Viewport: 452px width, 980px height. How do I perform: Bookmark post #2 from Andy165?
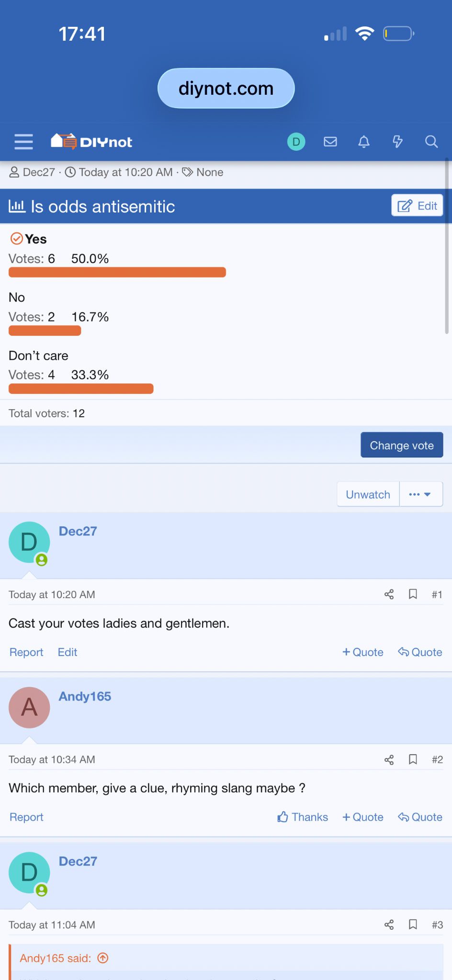point(413,759)
